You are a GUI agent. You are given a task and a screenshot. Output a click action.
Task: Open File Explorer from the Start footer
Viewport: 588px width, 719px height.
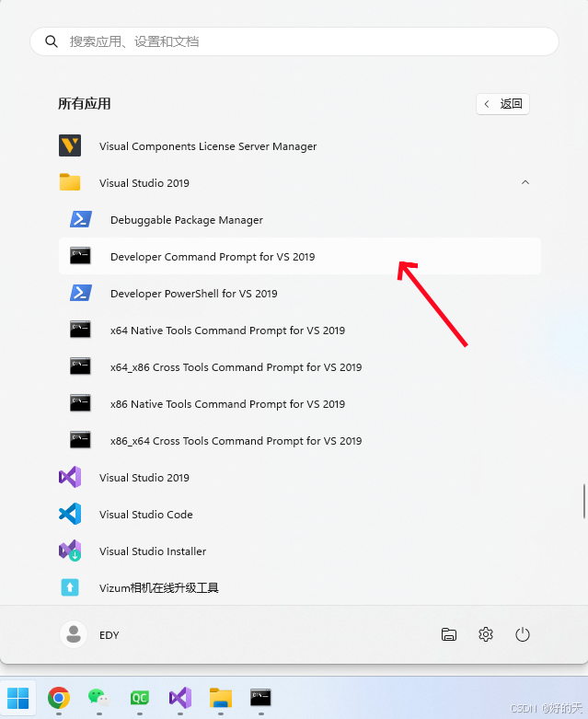click(449, 634)
